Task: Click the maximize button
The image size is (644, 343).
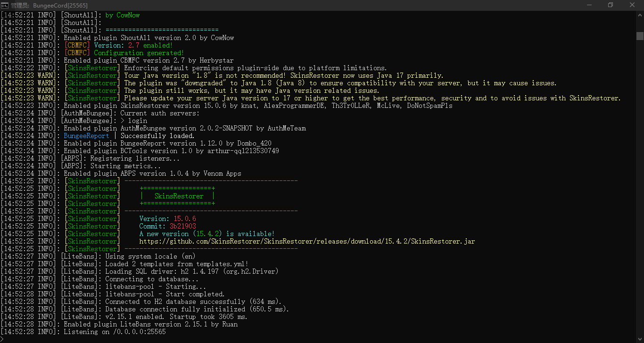Action: point(611,5)
